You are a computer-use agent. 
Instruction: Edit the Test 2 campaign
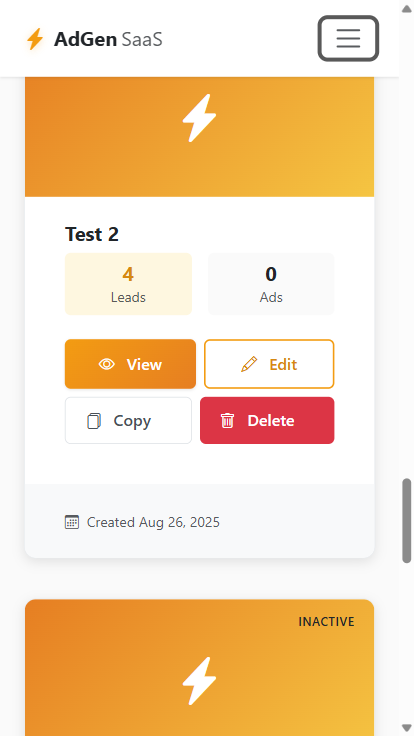[269, 364]
